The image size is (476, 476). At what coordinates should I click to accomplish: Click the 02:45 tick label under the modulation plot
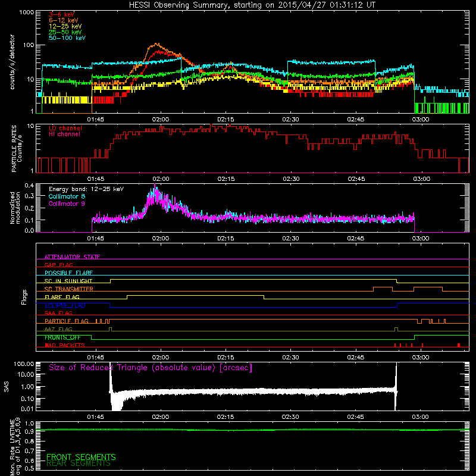click(x=355, y=239)
